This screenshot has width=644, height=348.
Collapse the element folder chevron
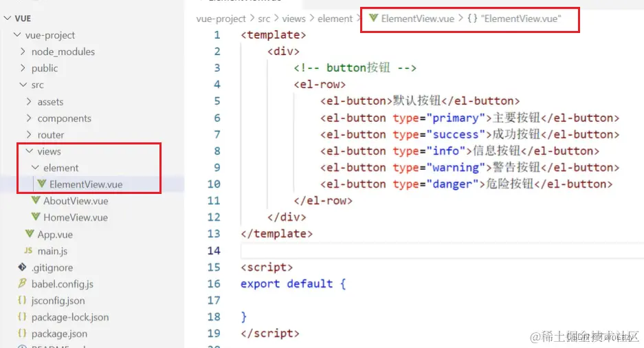point(36,167)
